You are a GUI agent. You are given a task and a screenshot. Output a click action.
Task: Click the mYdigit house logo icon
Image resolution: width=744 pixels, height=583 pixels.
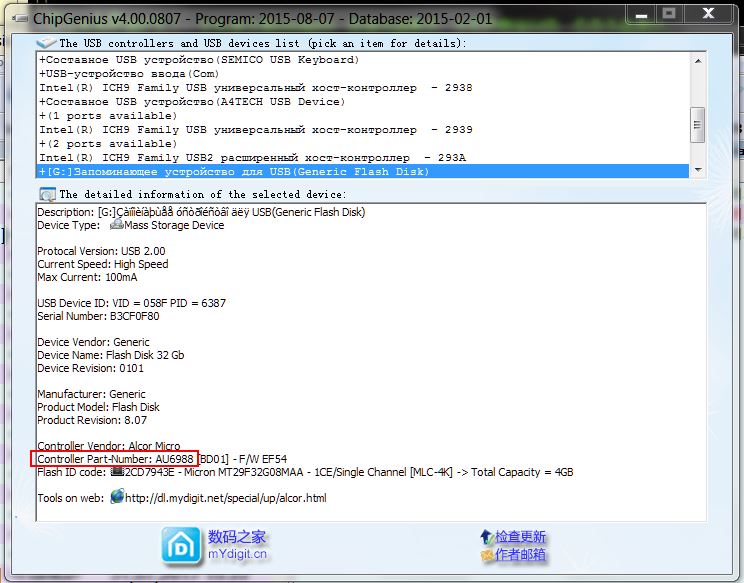180,546
